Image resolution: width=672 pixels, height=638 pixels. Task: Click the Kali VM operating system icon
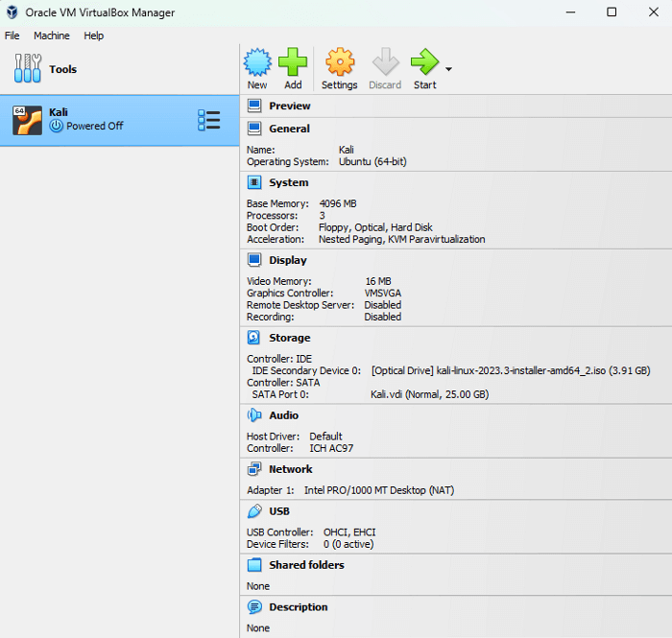28,120
